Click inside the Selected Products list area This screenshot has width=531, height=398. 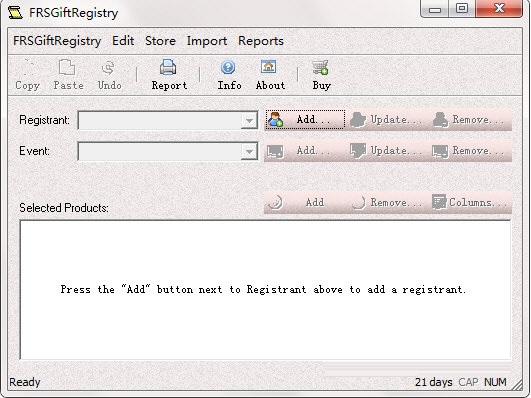pos(265,290)
